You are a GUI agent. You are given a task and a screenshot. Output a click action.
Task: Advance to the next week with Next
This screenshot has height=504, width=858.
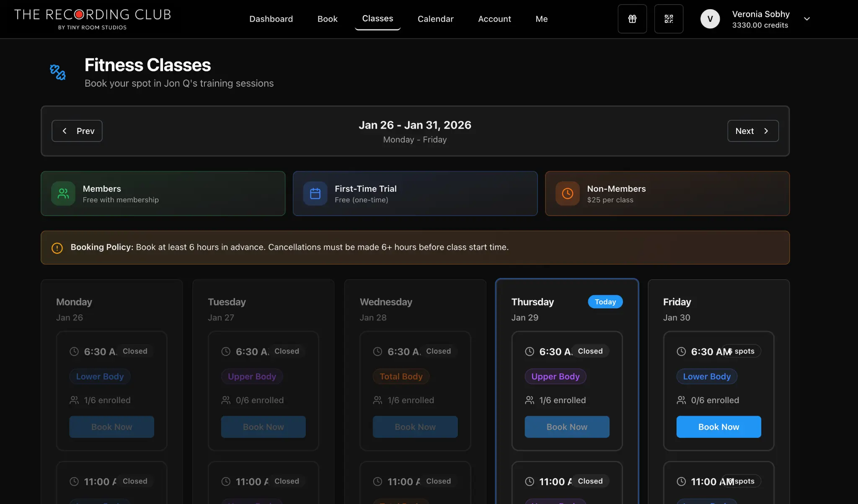753,131
